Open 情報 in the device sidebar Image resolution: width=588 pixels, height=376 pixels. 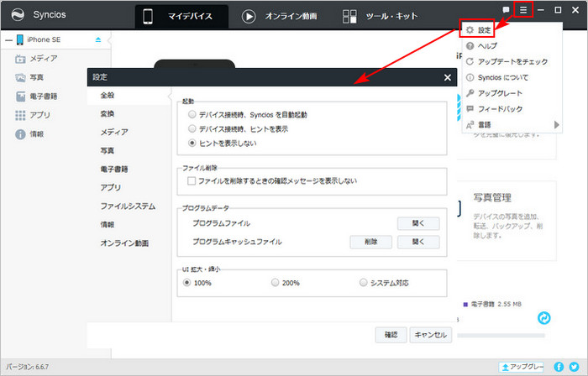click(x=29, y=134)
